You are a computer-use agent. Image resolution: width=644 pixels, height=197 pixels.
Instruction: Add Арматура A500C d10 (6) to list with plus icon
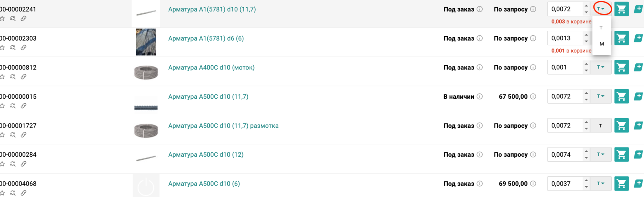(x=638, y=184)
